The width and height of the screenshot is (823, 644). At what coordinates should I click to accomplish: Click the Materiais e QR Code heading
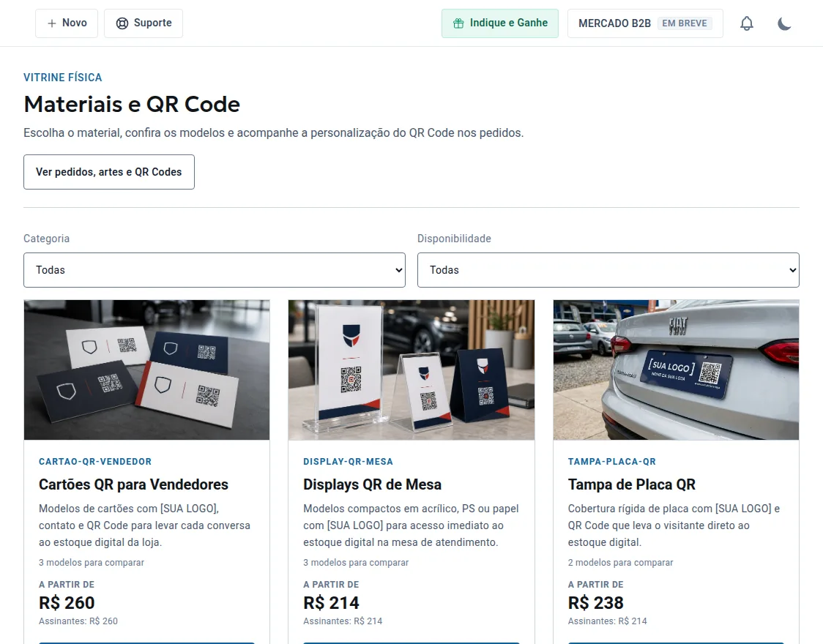point(132,105)
